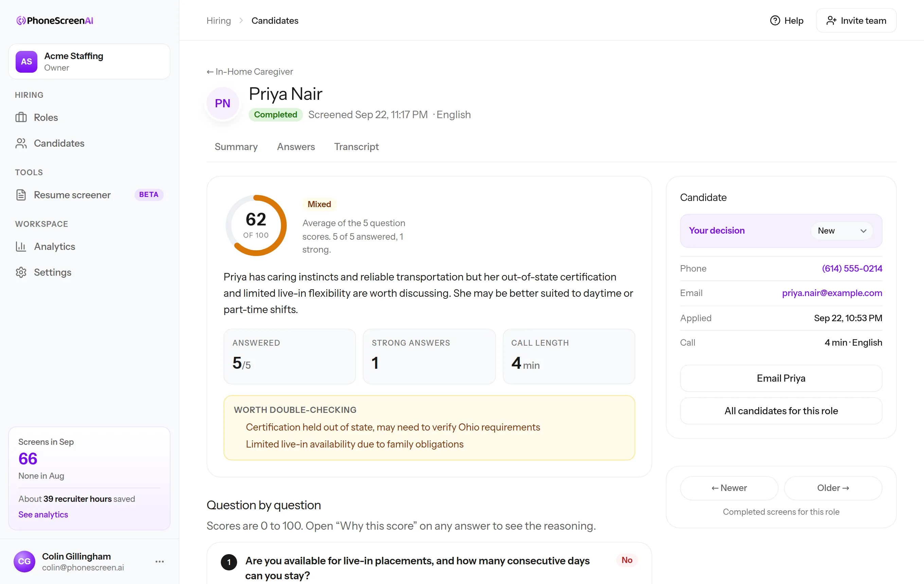
Task: Click the Screens in Sep count 66
Action: [x=28, y=459]
